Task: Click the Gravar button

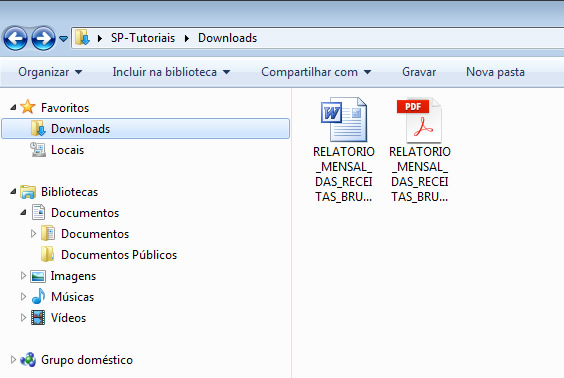Action: coord(419,72)
